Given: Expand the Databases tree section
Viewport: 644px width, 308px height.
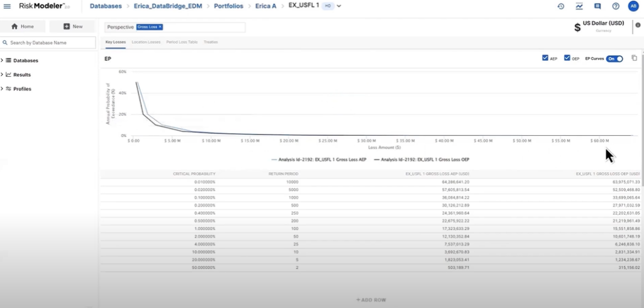Looking at the screenshot, I should [x=3, y=60].
